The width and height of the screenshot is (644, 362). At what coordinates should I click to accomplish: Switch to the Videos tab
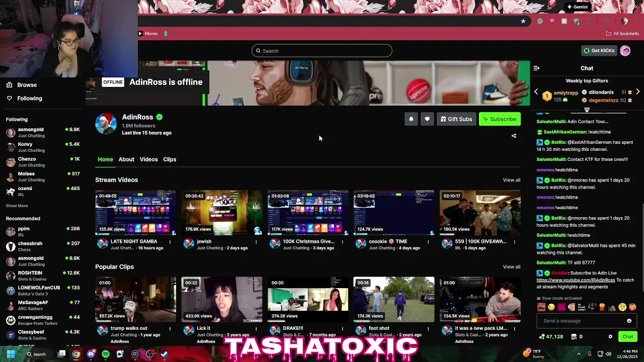[x=148, y=159]
